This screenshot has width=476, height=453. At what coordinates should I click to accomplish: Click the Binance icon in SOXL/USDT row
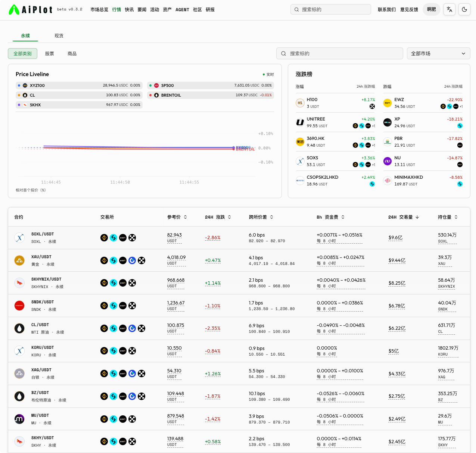click(104, 238)
